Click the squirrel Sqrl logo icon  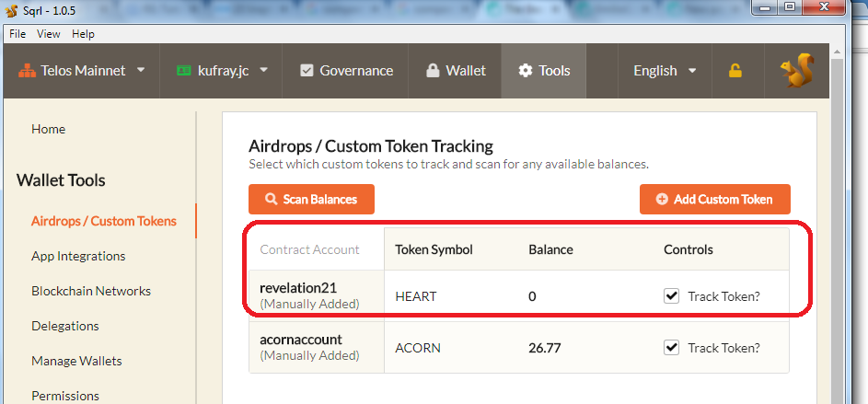pyautogui.click(x=796, y=72)
